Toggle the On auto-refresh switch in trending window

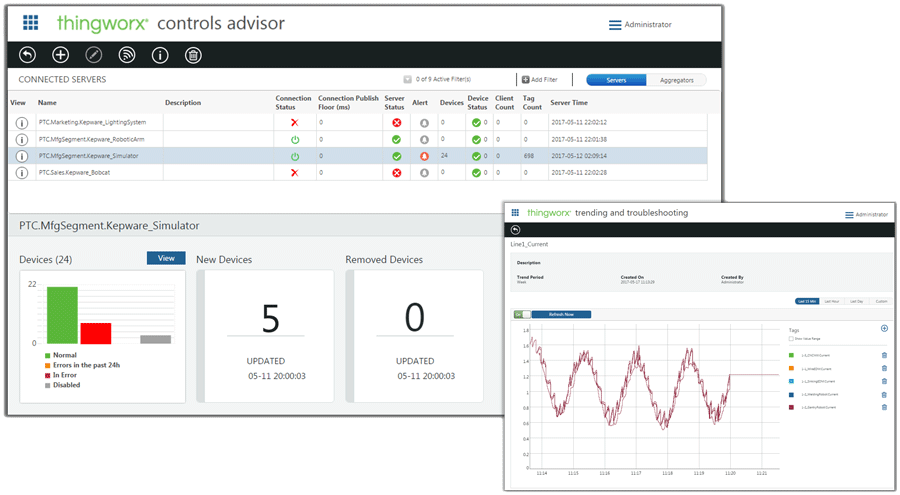point(522,315)
